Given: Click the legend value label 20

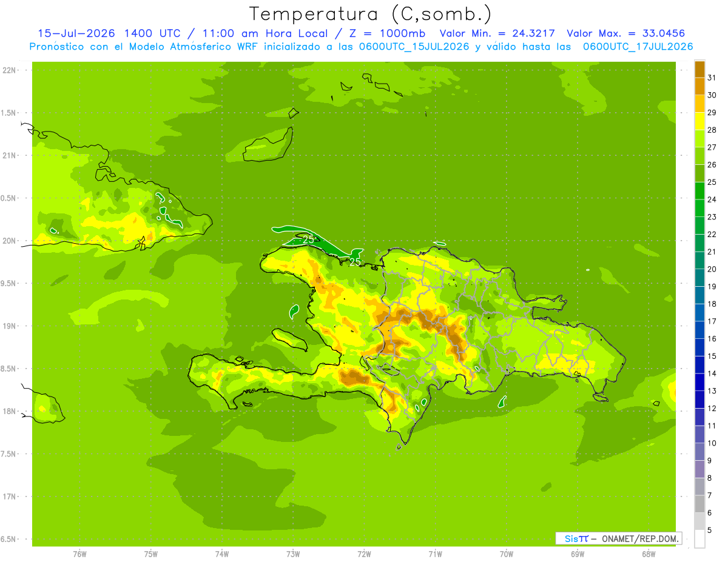Looking at the screenshot, I should tap(712, 269).
